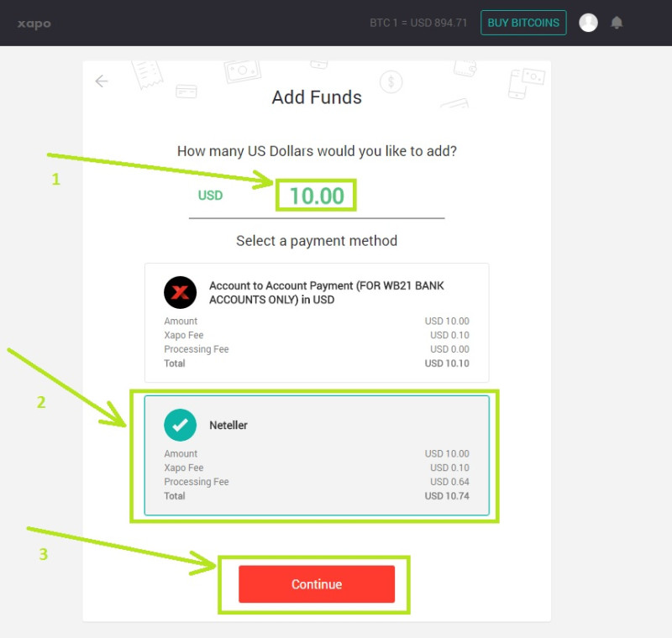Click the BTC 1 = USD 894.71 rate
The image size is (672, 638).
point(418,23)
